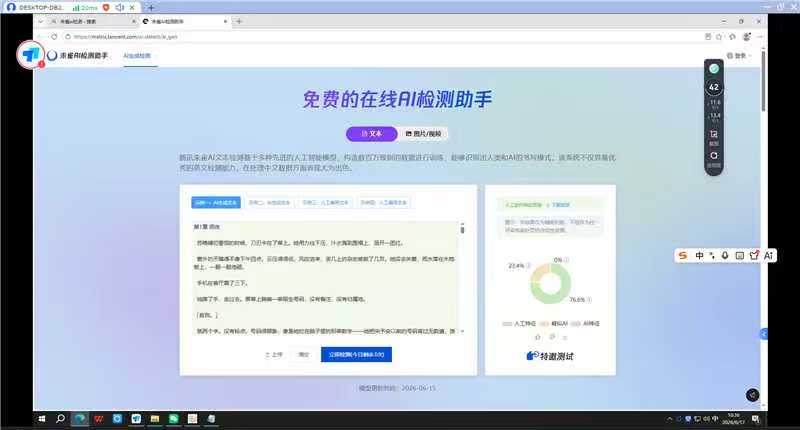Click the refresh icon on the floating panel

(x=714, y=156)
